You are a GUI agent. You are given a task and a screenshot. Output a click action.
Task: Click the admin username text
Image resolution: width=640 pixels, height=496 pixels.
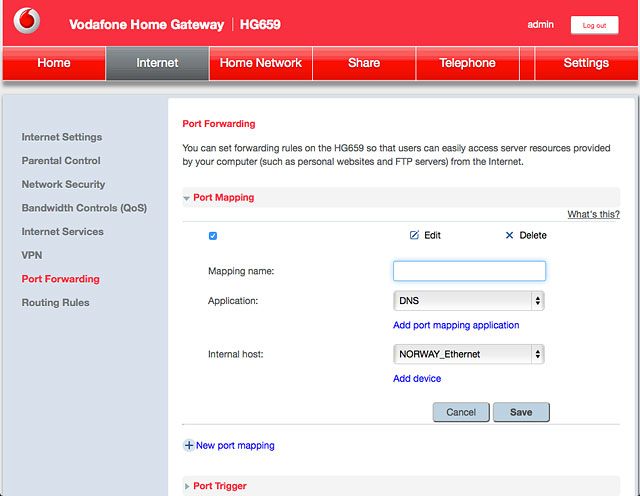tap(540, 25)
